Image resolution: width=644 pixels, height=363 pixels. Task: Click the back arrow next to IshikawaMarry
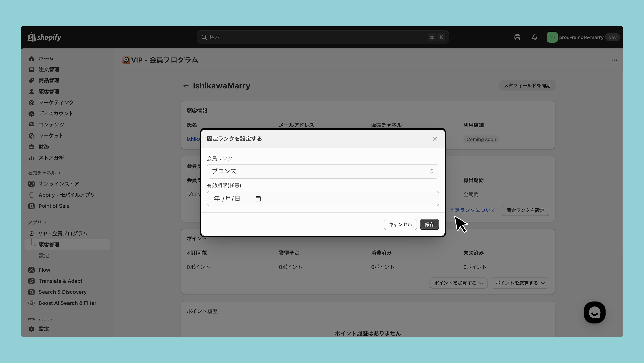click(x=186, y=86)
